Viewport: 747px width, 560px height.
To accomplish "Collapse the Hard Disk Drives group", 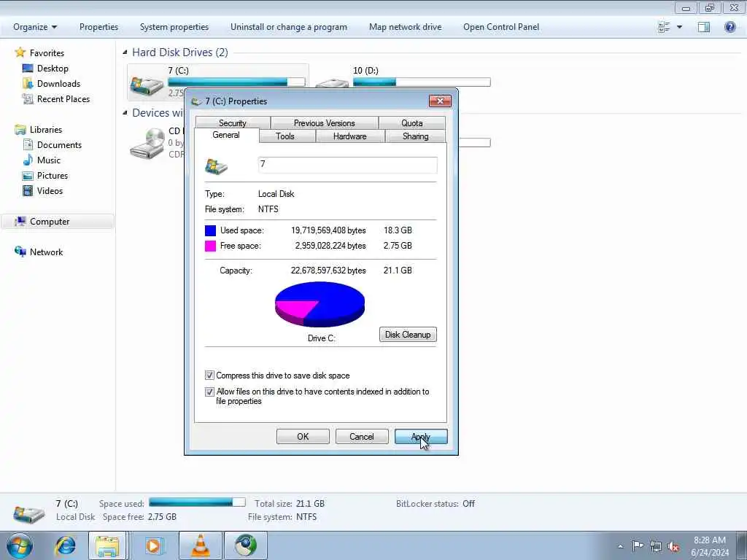I will 125,52.
